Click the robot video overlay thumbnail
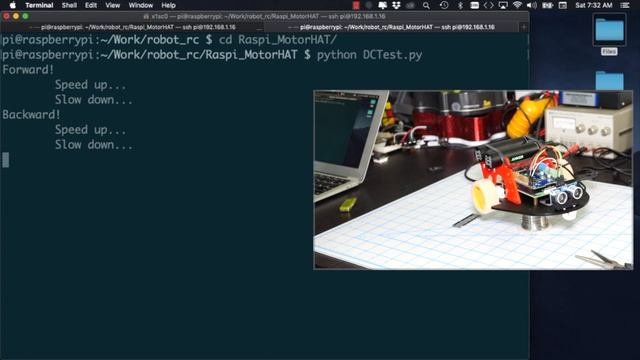Viewport: 640px width, 360px height. (473, 180)
